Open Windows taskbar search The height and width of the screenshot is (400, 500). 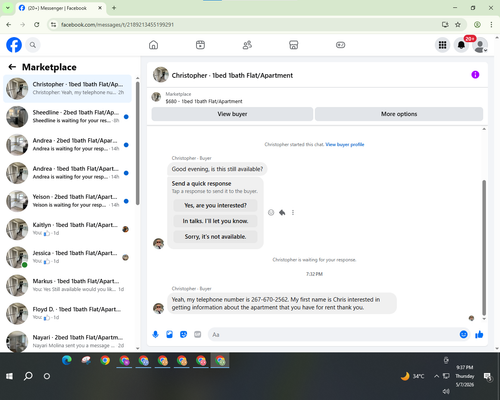(x=28, y=376)
